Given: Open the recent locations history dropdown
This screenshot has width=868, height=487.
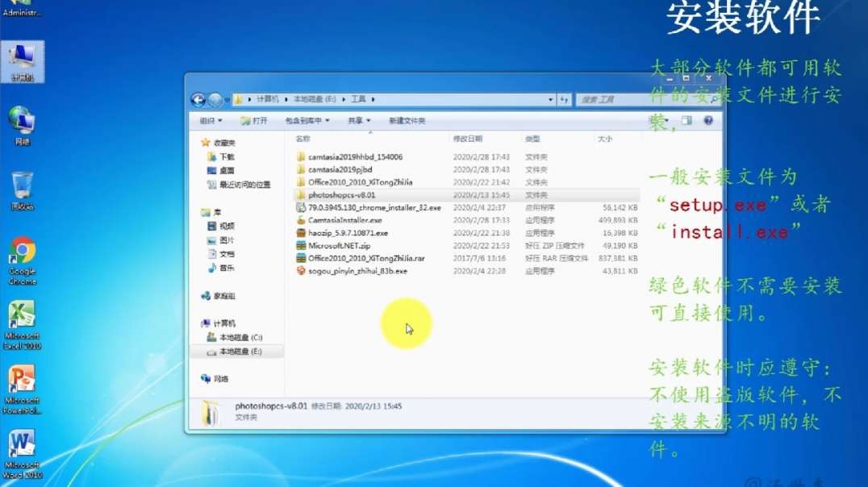Looking at the screenshot, I should point(227,100).
